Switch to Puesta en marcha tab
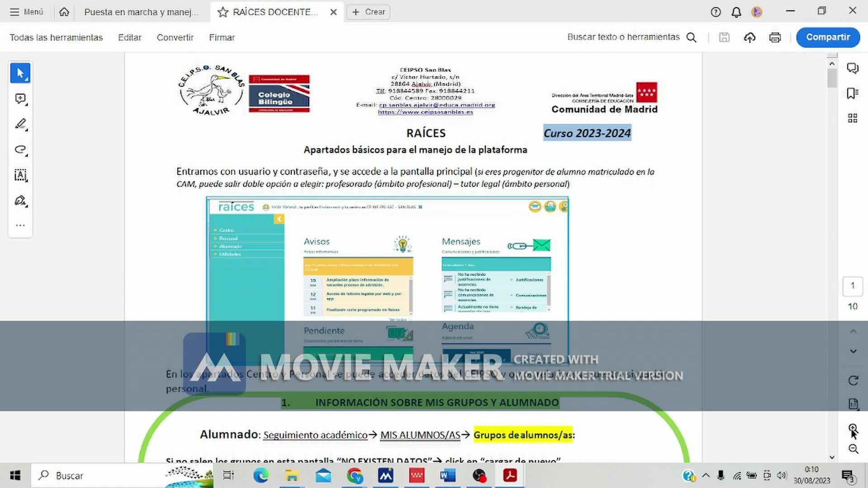 pos(141,12)
